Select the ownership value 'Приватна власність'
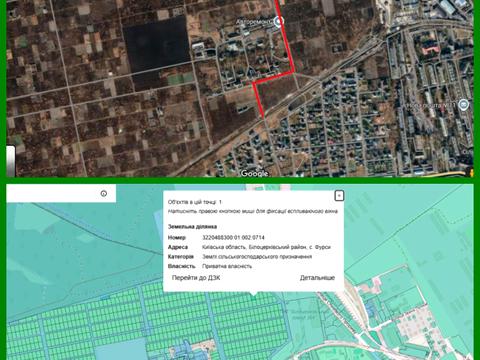The image size is (480, 360). click(227, 266)
